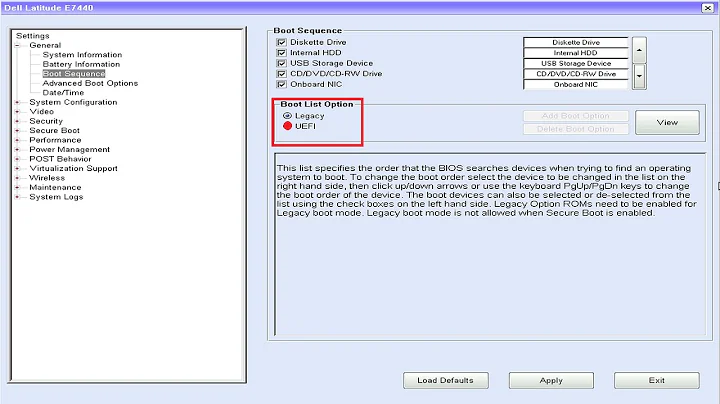
Task: Select Diskette Drive in boot order list
Action: coord(575,42)
